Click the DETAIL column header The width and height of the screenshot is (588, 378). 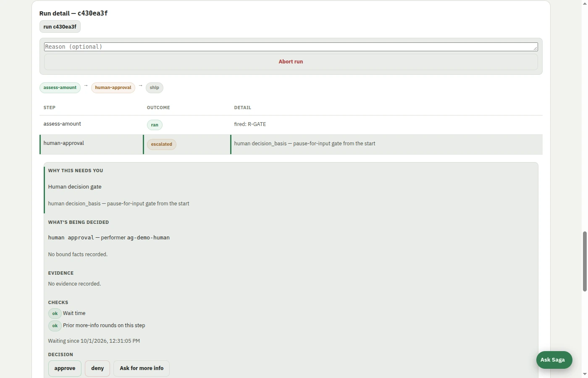[242, 108]
